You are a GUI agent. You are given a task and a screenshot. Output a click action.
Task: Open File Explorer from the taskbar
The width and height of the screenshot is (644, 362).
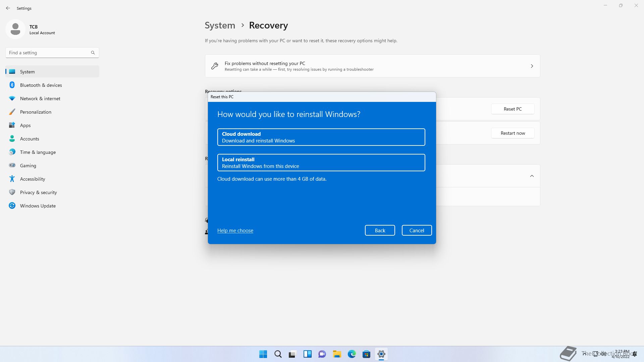(x=337, y=354)
